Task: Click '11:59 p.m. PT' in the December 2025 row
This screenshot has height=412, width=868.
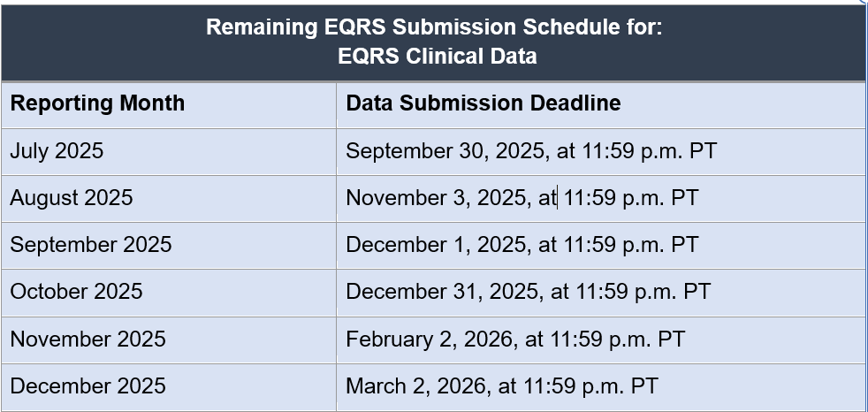Action: (590, 385)
